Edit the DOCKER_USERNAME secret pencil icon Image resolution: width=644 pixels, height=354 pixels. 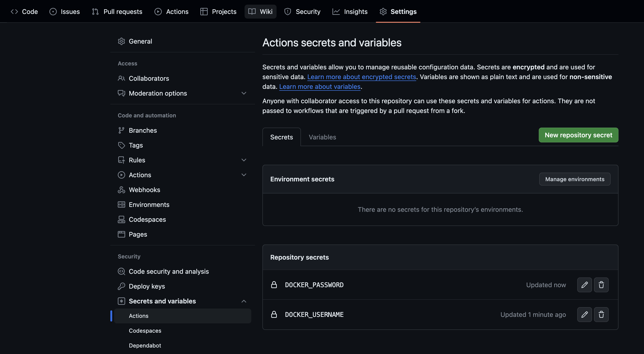584,315
